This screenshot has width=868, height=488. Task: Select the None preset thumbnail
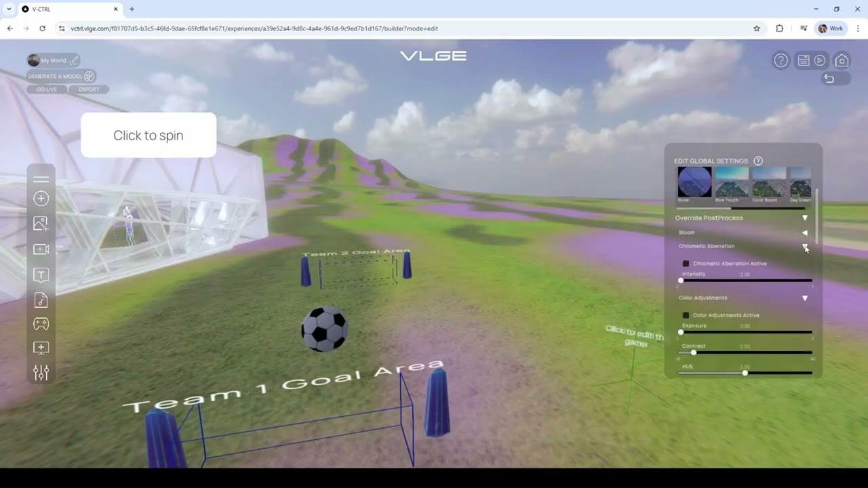point(694,184)
